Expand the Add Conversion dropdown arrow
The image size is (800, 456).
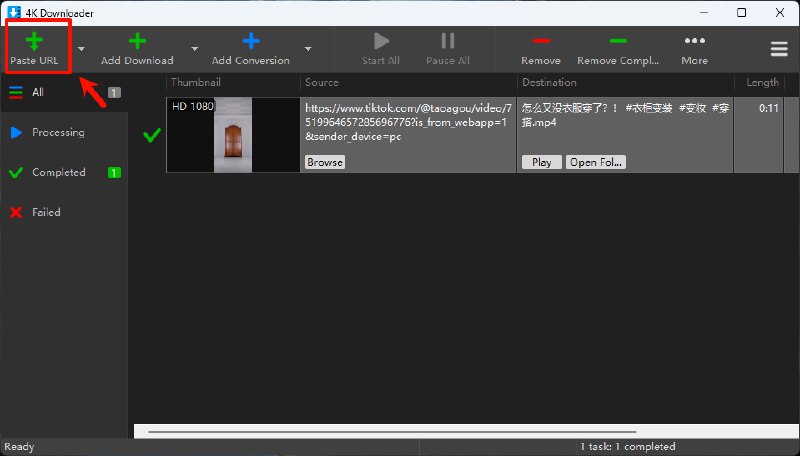(308, 48)
